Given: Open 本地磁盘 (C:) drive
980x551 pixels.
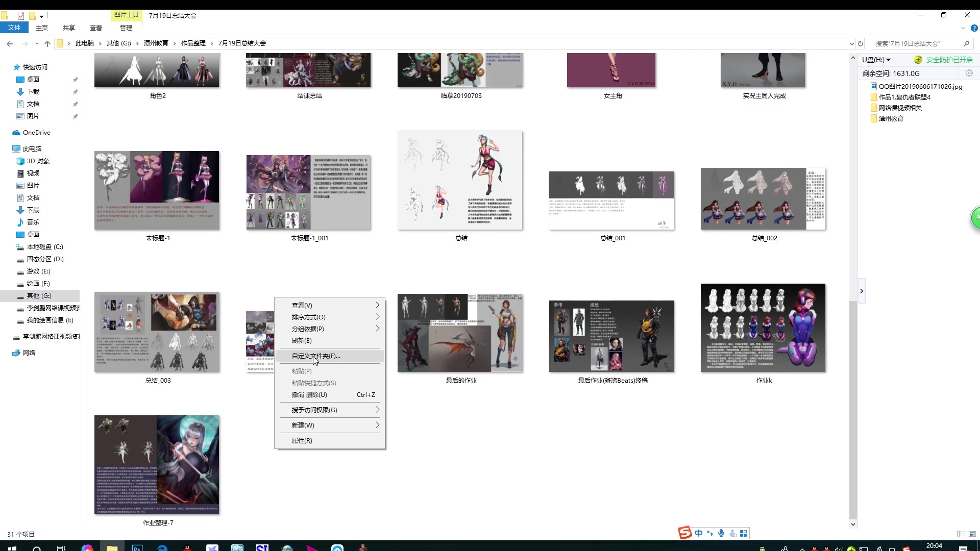Looking at the screenshot, I should (x=44, y=247).
